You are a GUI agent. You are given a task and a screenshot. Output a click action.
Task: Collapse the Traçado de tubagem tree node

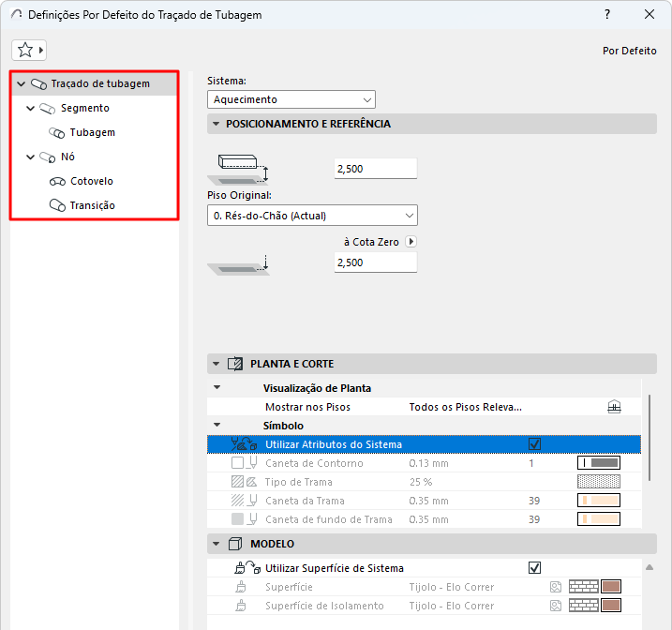pyautogui.click(x=21, y=84)
